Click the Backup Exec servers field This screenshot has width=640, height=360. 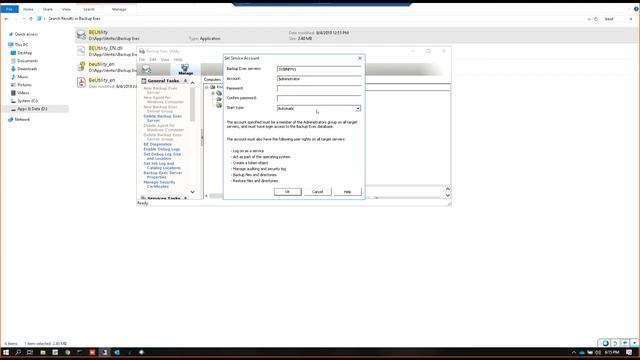coord(319,69)
